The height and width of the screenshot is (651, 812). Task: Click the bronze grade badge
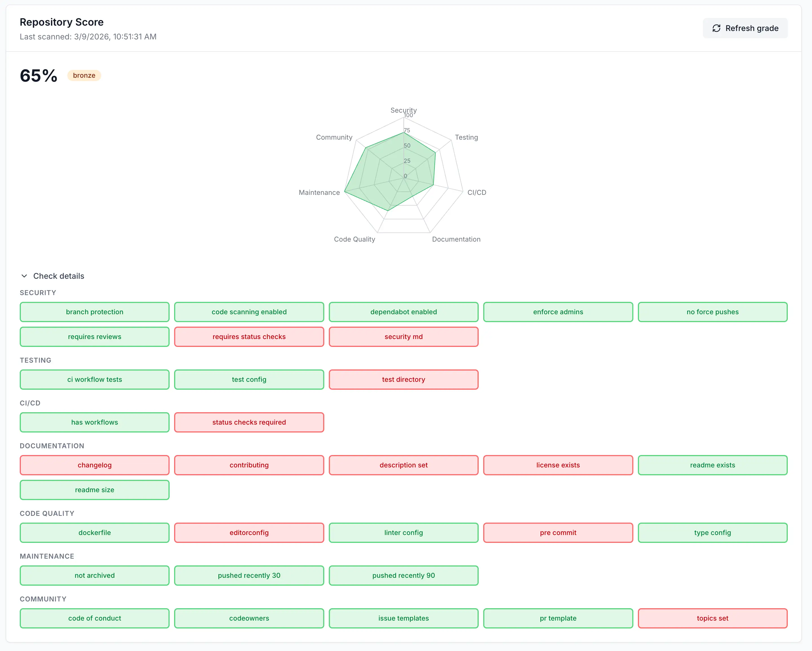[84, 75]
